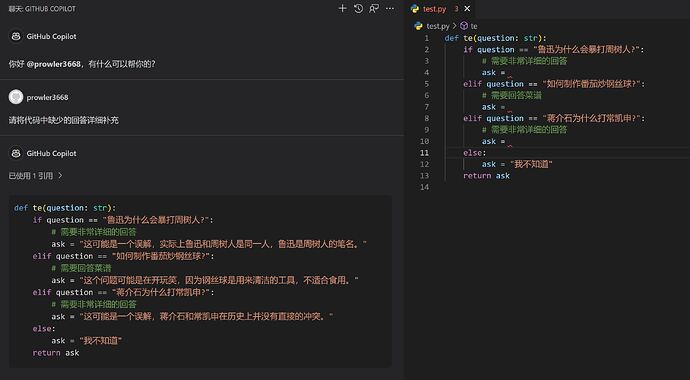Click the '已使用 1 引用' label
Screen dimensions: 690x380
coord(31,175)
